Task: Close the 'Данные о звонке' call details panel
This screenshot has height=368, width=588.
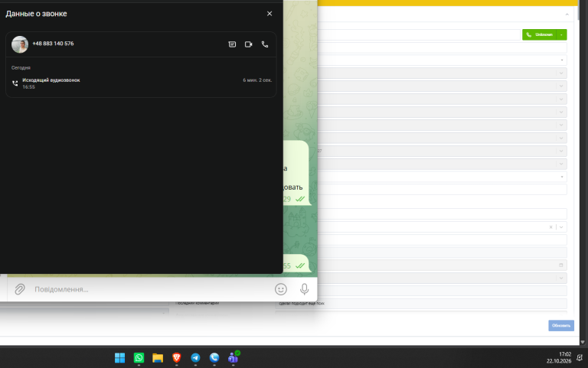Action: click(x=269, y=14)
